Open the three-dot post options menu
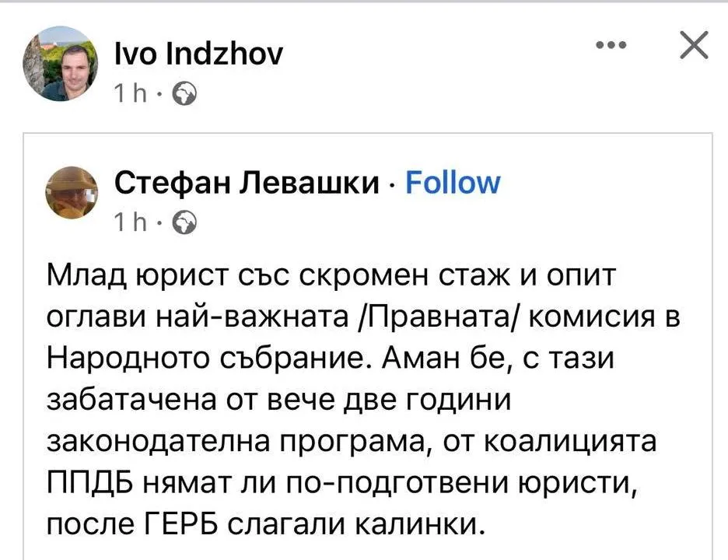This screenshot has width=728, height=560. coord(611,45)
